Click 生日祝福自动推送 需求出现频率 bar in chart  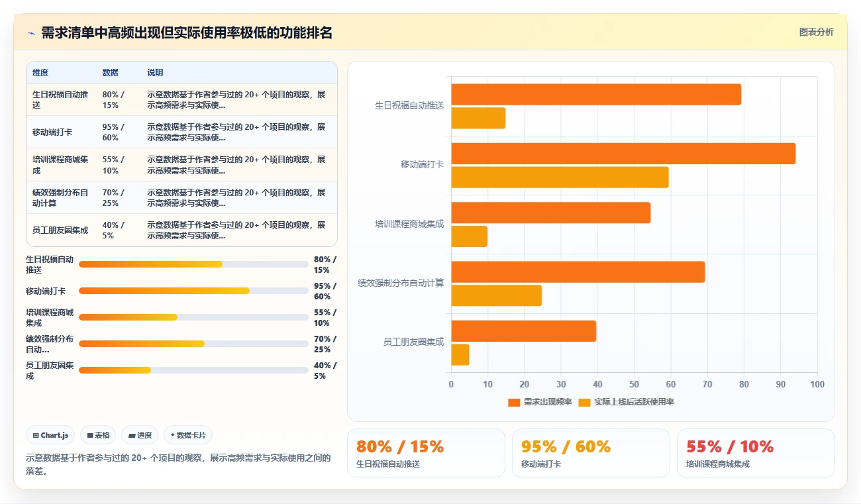(x=596, y=95)
